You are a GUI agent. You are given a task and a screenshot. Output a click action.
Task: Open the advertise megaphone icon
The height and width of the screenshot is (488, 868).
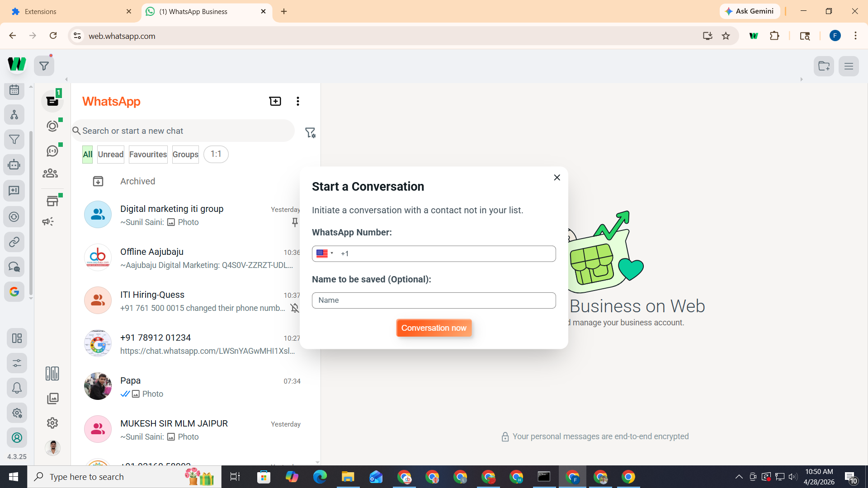click(x=48, y=221)
